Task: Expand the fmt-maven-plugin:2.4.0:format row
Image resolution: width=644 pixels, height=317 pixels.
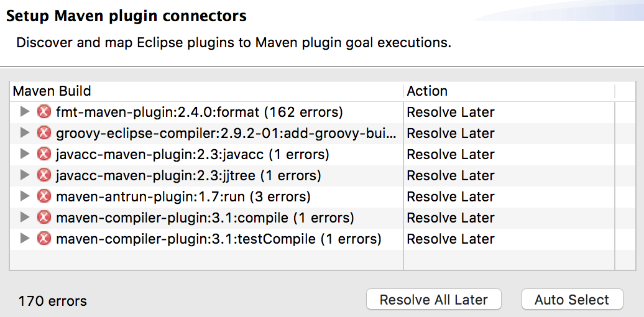Action: point(25,112)
